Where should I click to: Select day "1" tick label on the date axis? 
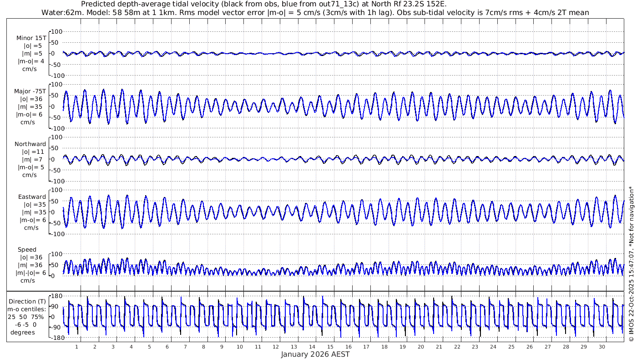point(76,347)
